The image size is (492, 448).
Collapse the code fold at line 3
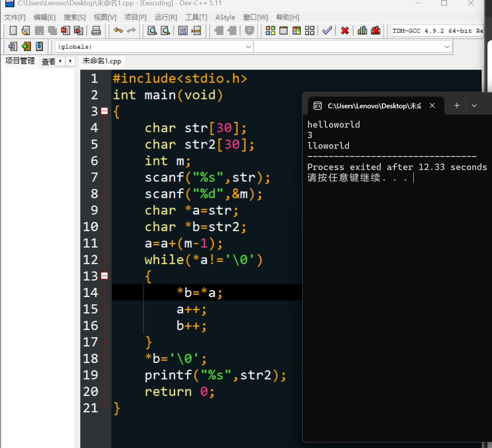click(104, 111)
